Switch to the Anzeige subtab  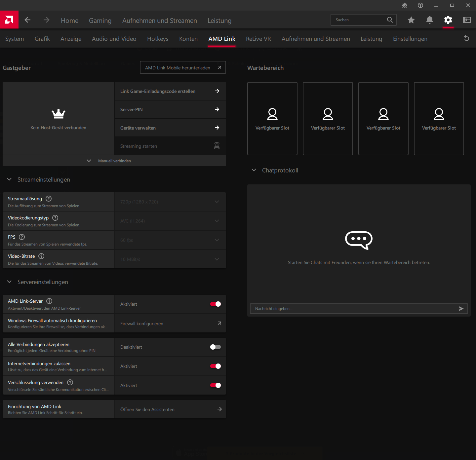point(71,39)
